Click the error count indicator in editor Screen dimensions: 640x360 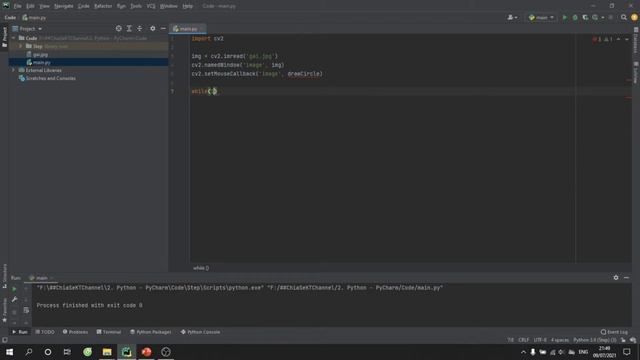point(597,39)
